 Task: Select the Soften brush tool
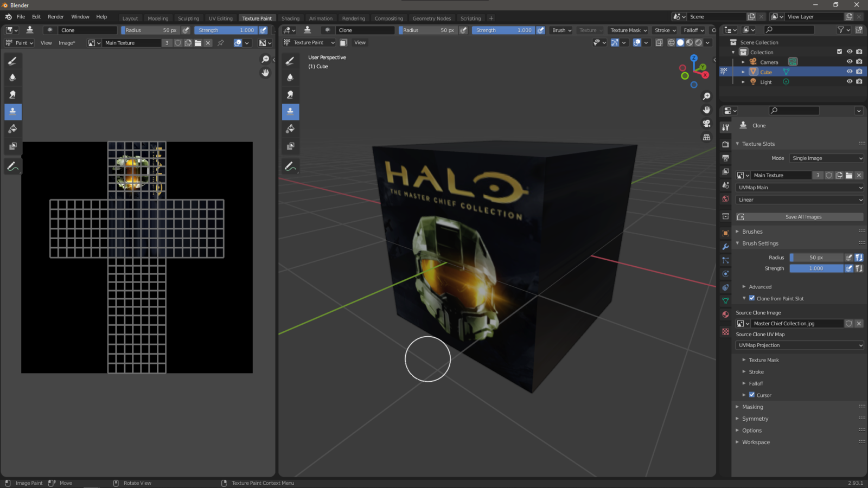(12, 77)
